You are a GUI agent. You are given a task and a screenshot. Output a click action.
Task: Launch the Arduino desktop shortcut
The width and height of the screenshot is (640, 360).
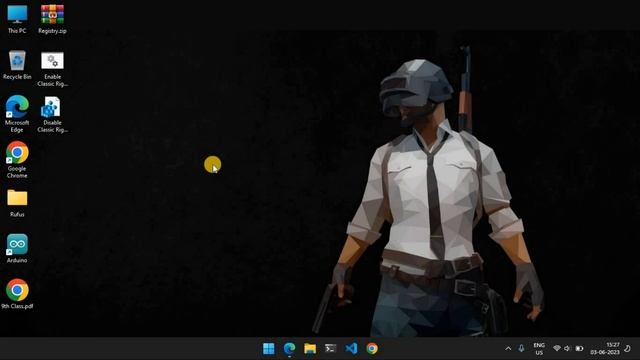(x=17, y=248)
